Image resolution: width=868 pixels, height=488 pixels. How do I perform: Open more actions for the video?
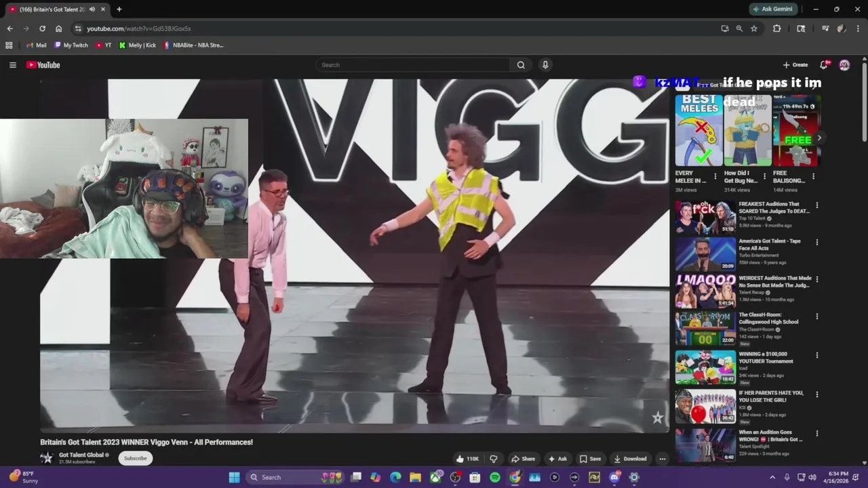click(663, 459)
